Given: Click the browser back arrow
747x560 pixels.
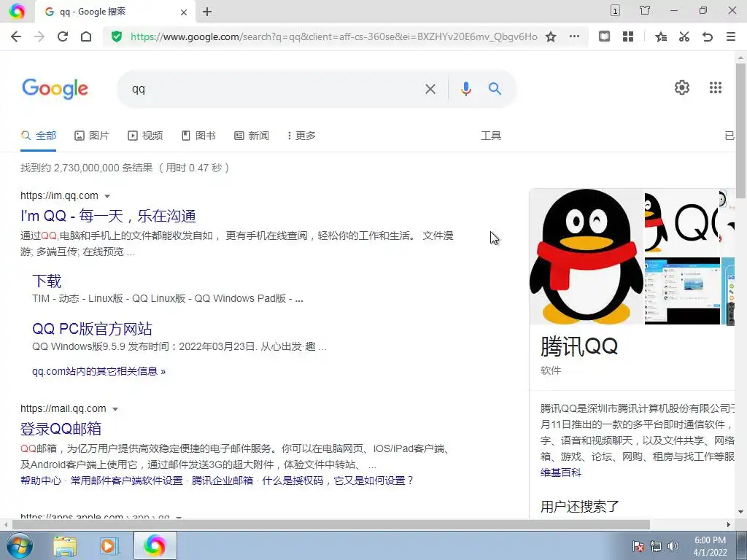Looking at the screenshot, I should coord(16,36).
